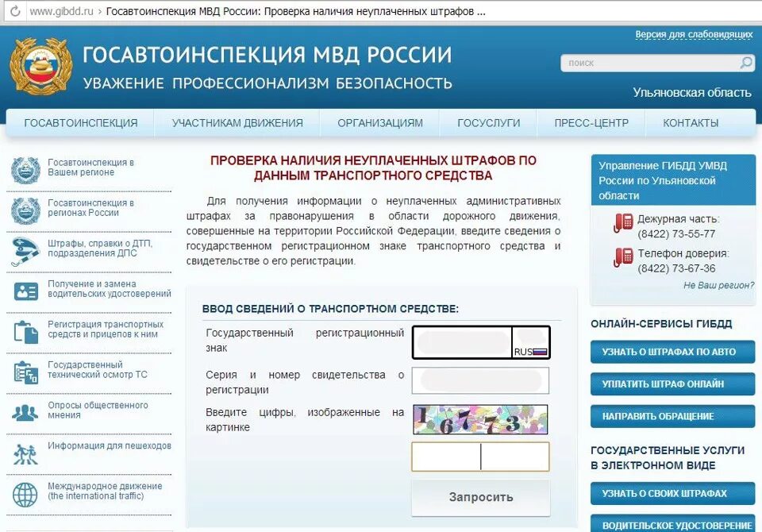Image resolution: width=762 pixels, height=532 pixels.
Task: Click the label 'Серия и номер свидетельства о регистрации'
Action: [305, 382]
